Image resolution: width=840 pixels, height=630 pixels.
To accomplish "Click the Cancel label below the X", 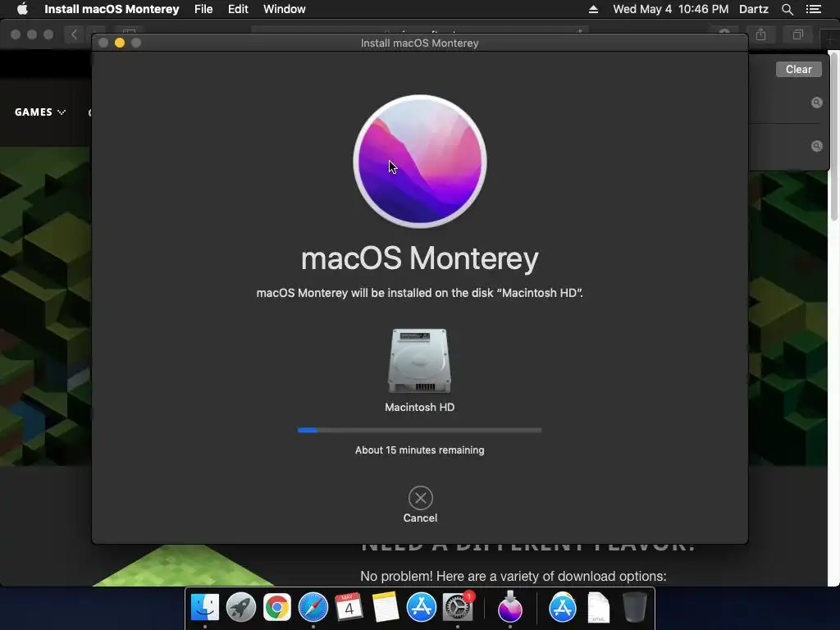I will (x=421, y=518).
